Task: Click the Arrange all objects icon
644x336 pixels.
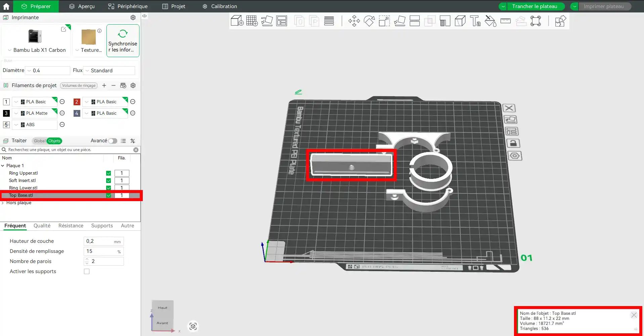Action: click(x=282, y=21)
